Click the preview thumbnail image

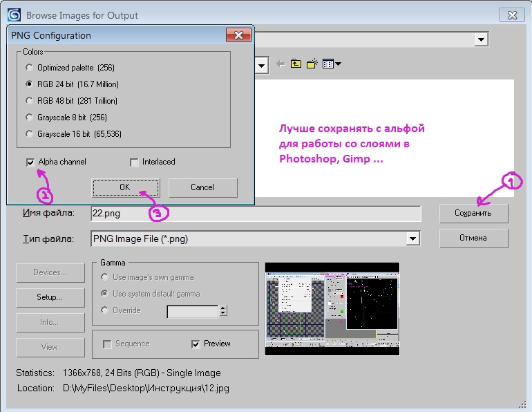pyautogui.click(x=332, y=309)
